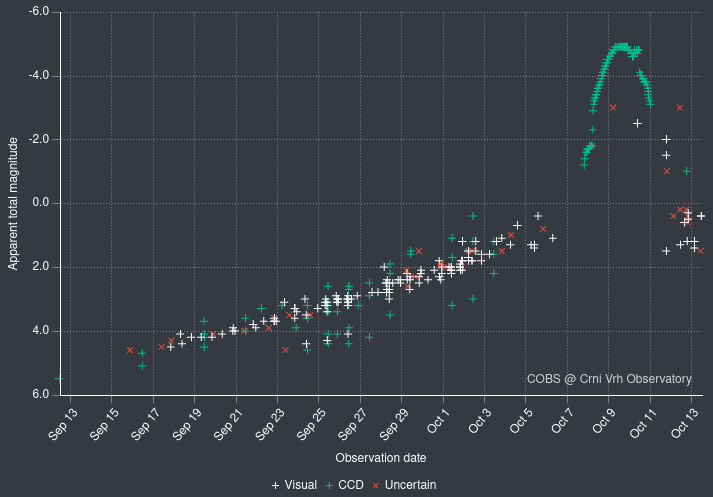Viewport: 713px width, 497px height.
Task: Toggle the CCD series in legend
Action: pyautogui.click(x=345, y=485)
